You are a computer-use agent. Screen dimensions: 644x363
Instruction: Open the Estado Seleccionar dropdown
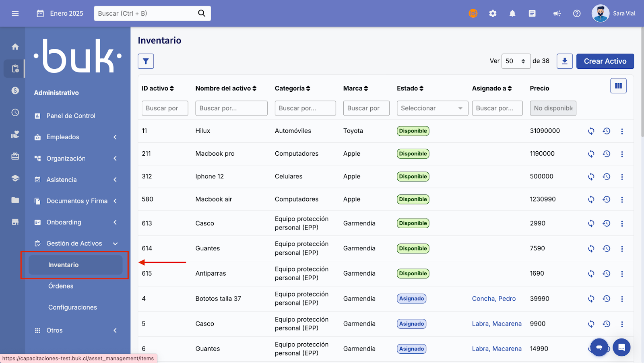click(x=432, y=108)
